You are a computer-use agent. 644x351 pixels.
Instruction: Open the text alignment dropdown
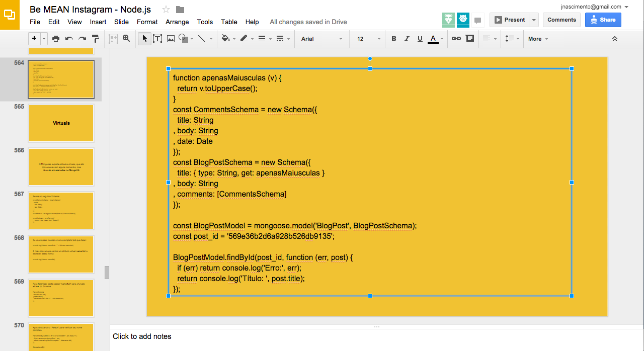click(x=489, y=39)
